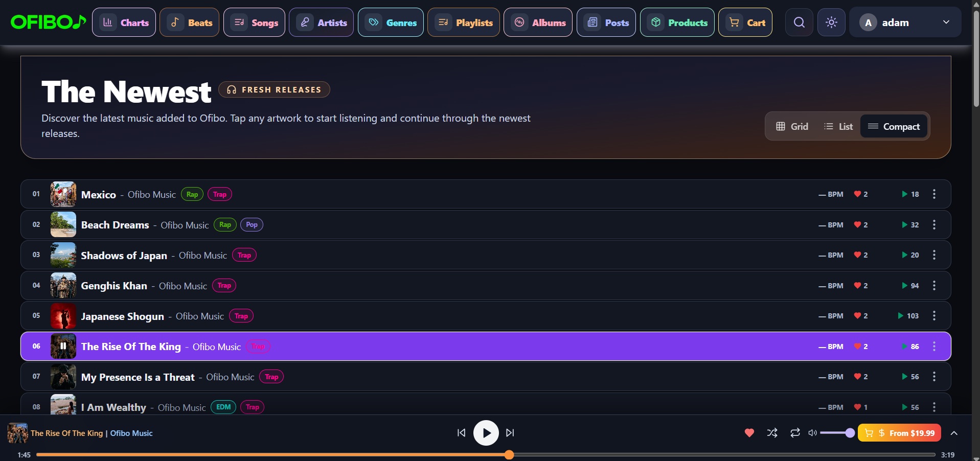
Task: Mute the player volume speaker icon
Action: click(812, 433)
